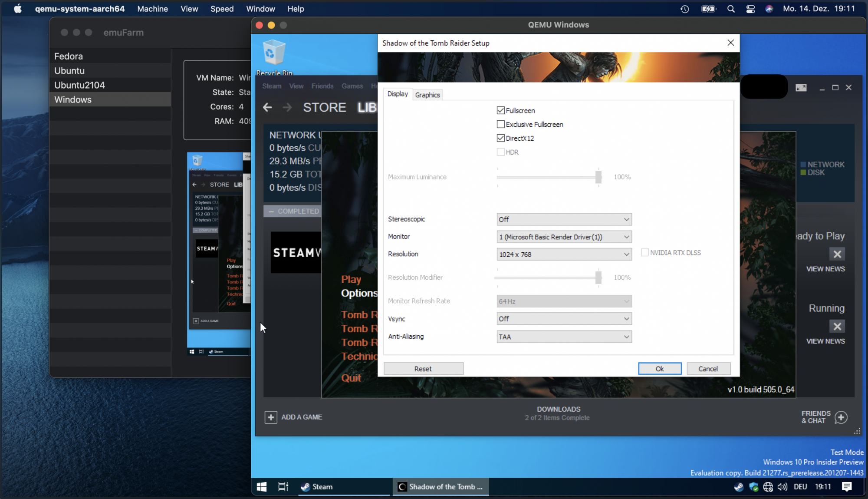Click the Add a Game plus icon
Viewport: 868px width, 499px height.
(x=271, y=417)
